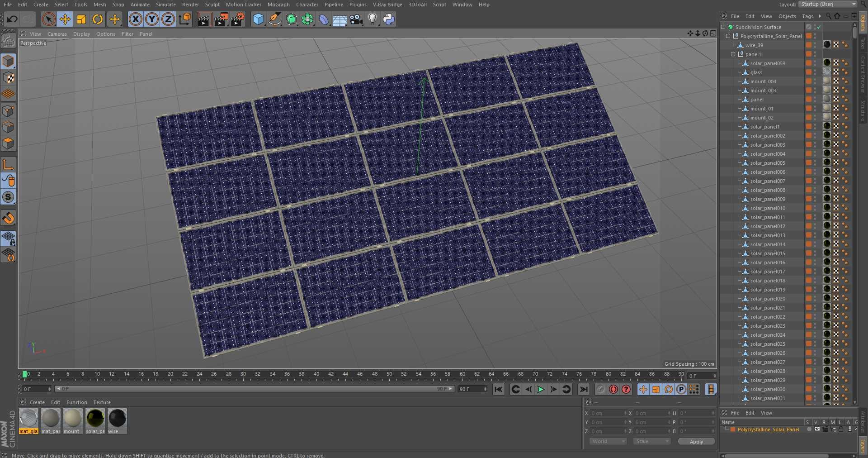Open the Layers side tab
This screenshot has height=458, width=868.
coord(863,446)
